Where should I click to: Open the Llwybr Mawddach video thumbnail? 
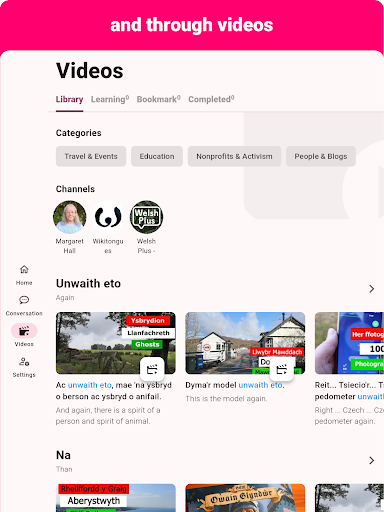click(245, 343)
